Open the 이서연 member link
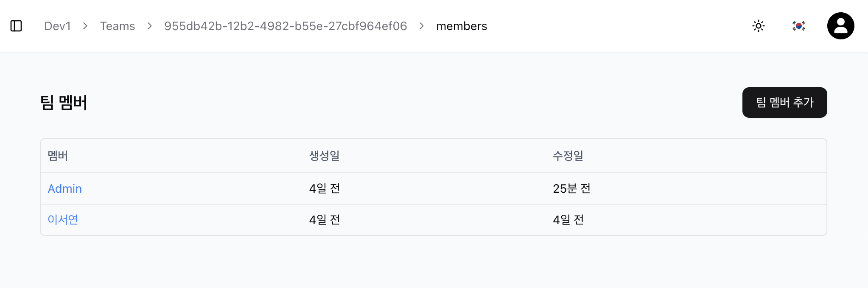The image size is (868, 288). (x=62, y=219)
